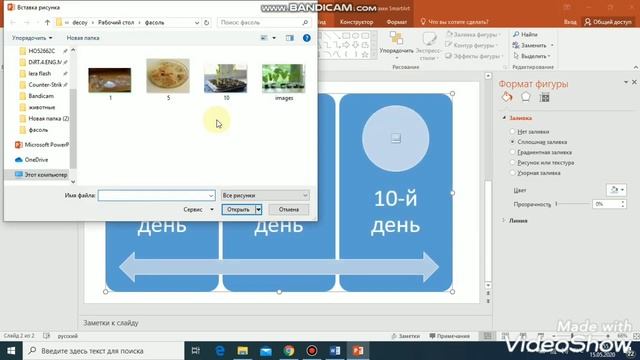Click Вход sign-in link
640x360 pixels.
[570, 22]
